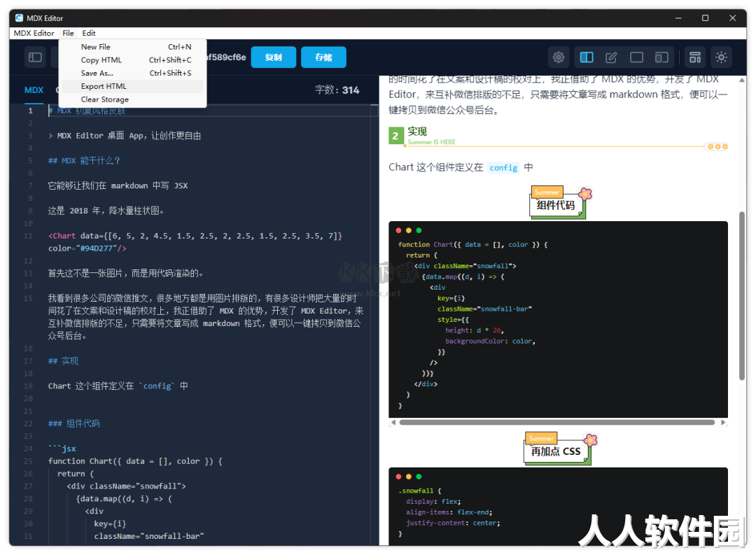Click editor line '它能够让我们在 markdown 中写 JSX'
The height and width of the screenshot is (555, 756).
(x=118, y=185)
